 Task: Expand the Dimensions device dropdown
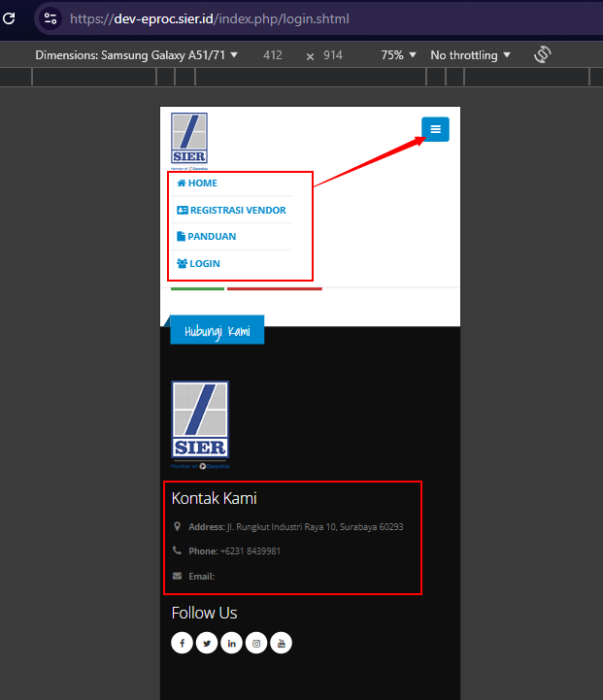click(136, 55)
